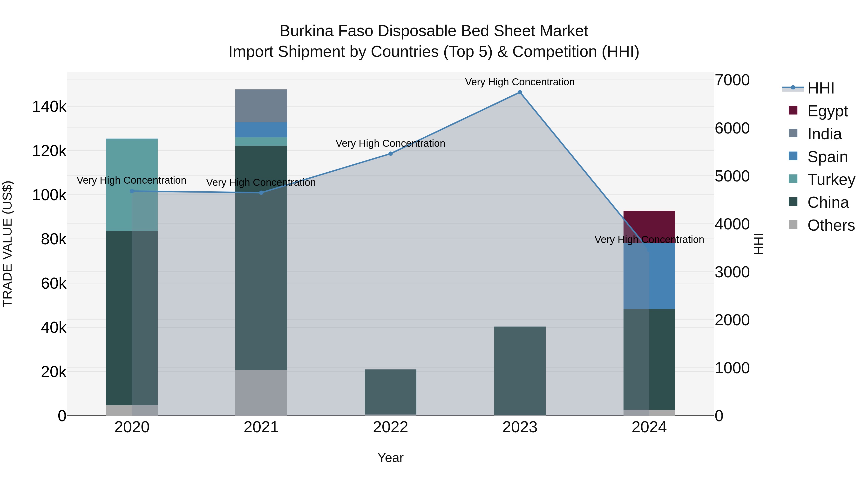The width and height of the screenshot is (868, 488).
Task: Click the Turkey teal color swatch
Action: pos(793,179)
